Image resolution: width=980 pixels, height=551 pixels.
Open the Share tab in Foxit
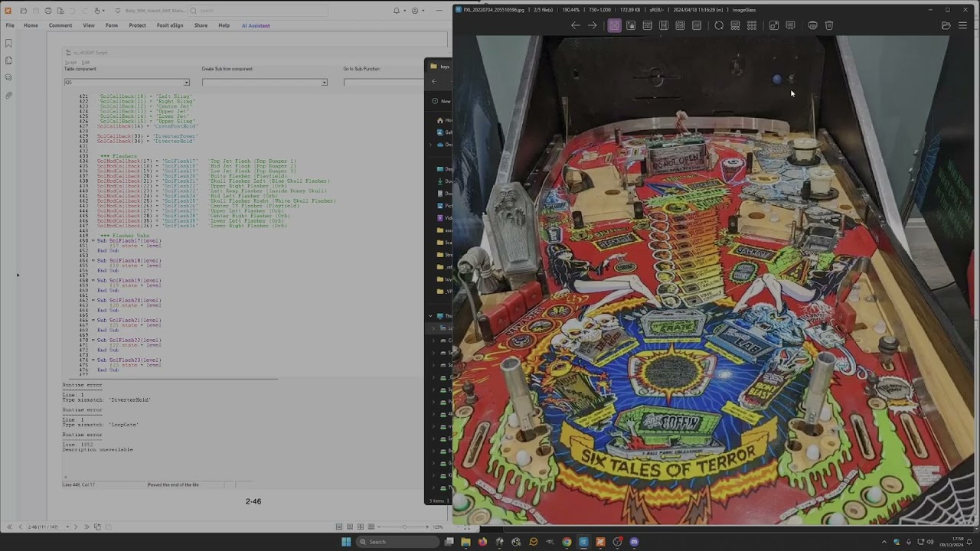coord(201,25)
